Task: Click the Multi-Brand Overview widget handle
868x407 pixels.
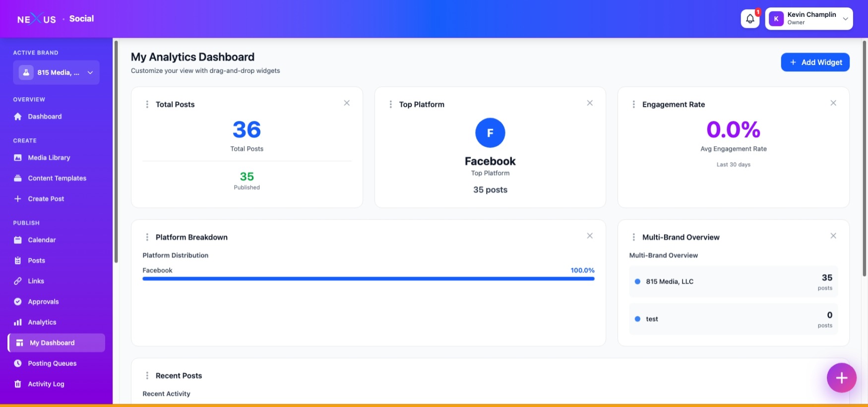Action: 633,237
